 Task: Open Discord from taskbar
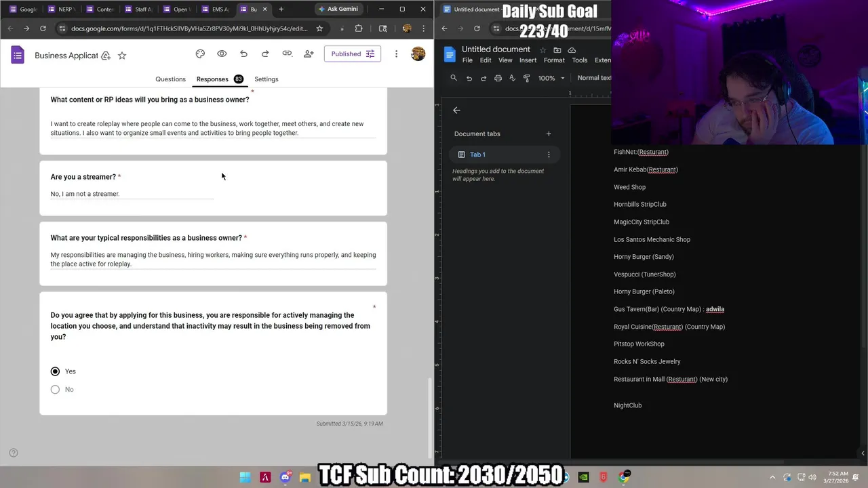pyautogui.click(x=285, y=477)
